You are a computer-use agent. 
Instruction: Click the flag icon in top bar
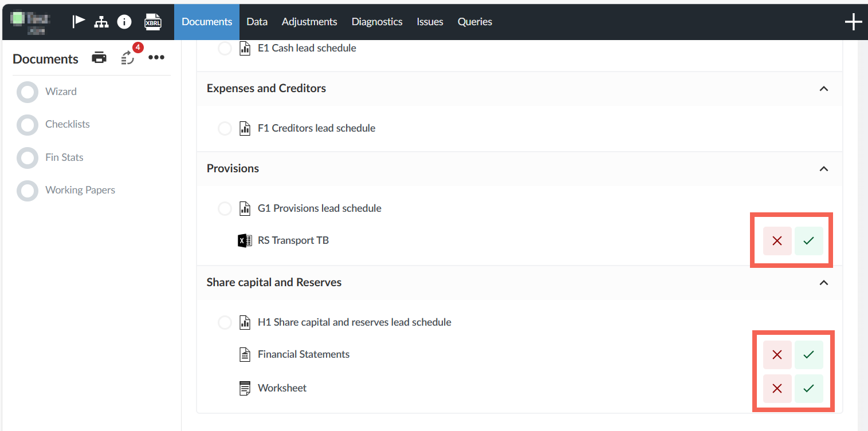[x=78, y=22]
